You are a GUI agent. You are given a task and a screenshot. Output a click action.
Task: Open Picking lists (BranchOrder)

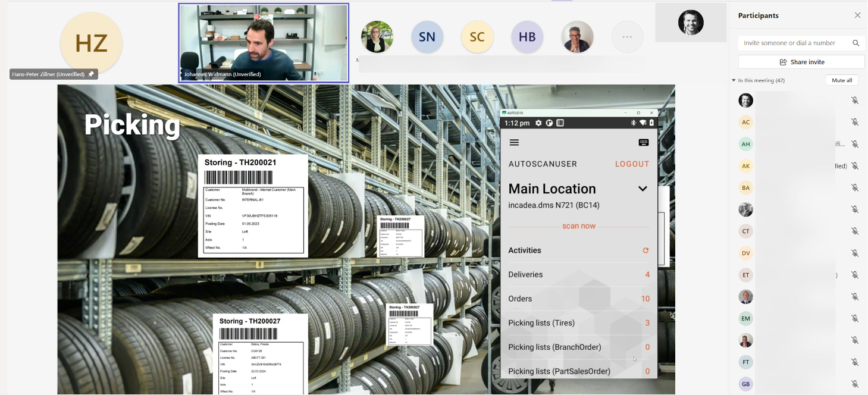[x=579, y=347]
